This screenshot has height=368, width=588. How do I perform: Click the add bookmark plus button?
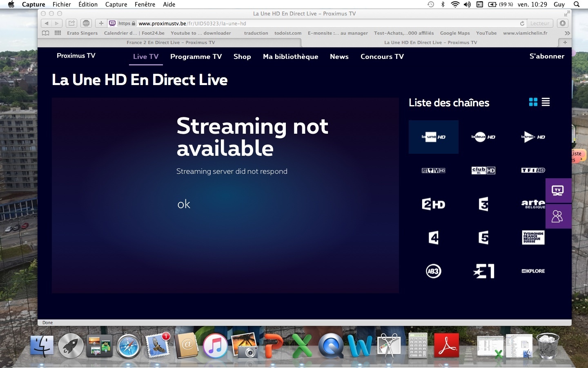click(x=101, y=23)
